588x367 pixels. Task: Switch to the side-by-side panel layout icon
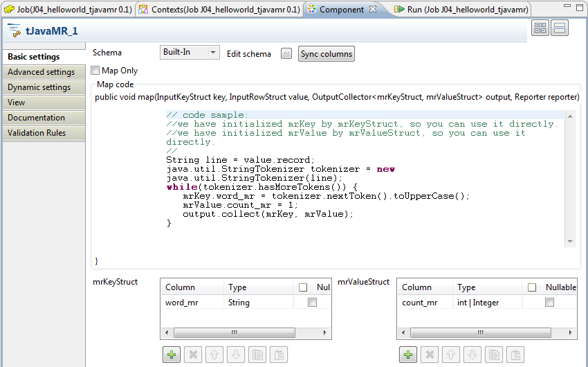click(x=540, y=28)
